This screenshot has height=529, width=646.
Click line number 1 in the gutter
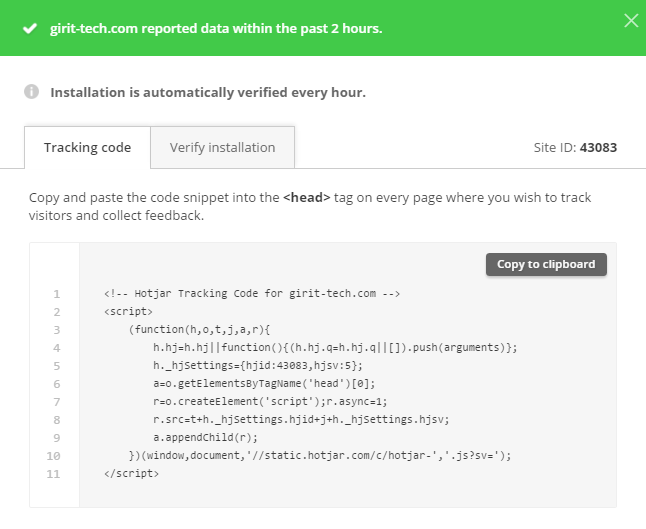pyautogui.click(x=56, y=294)
